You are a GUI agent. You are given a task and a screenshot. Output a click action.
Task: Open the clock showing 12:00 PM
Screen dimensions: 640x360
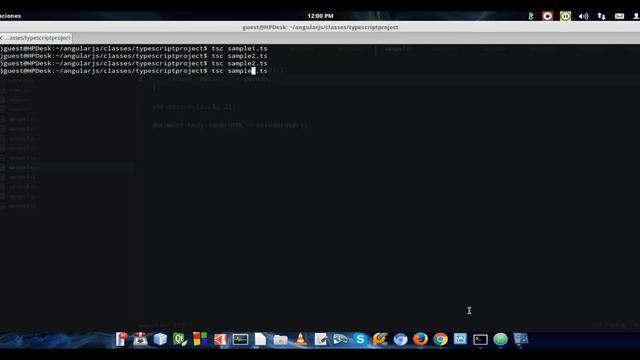point(320,16)
